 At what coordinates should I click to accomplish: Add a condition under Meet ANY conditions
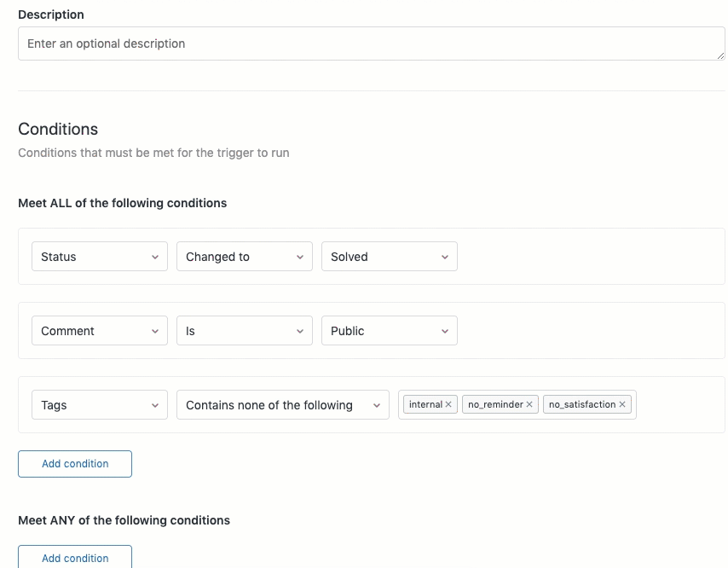(74, 558)
